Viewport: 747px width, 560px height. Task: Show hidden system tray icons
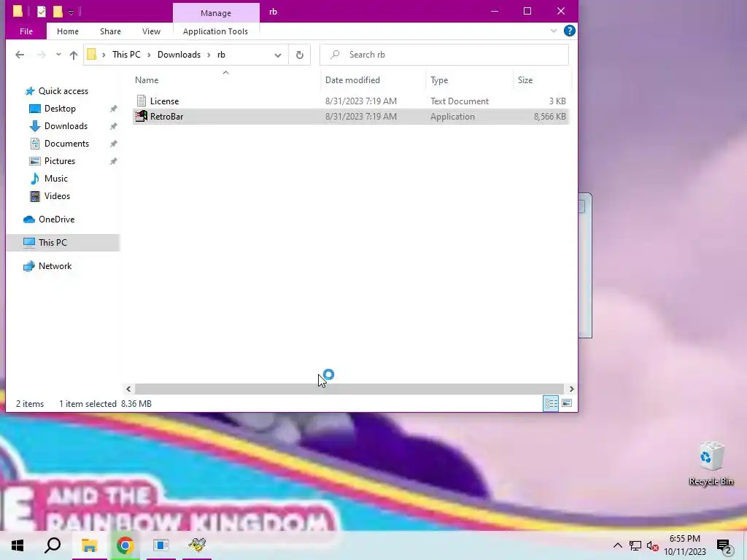tap(617, 545)
